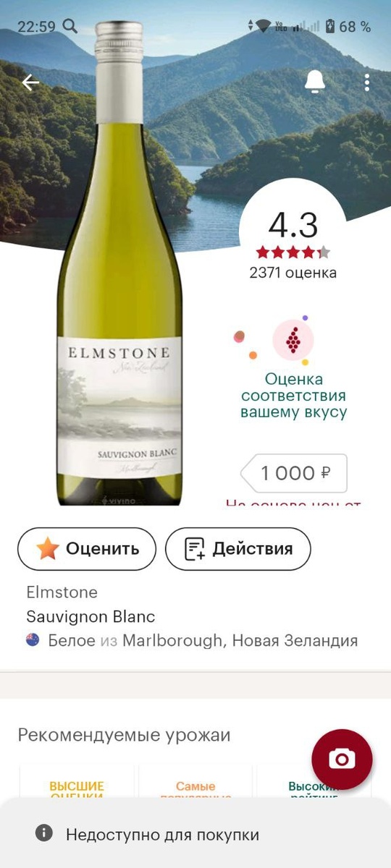Click the Оценить rate button
Image resolution: width=391 pixels, height=868 pixels.
pyautogui.click(x=87, y=549)
